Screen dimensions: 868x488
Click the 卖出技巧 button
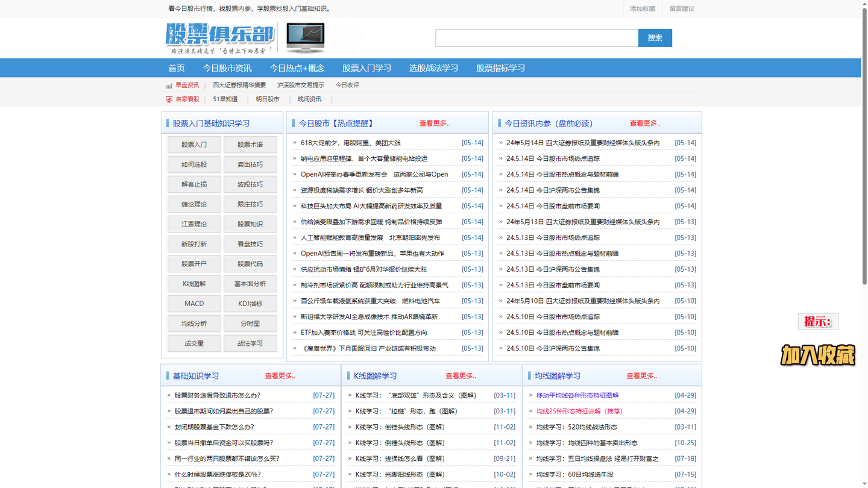click(250, 164)
